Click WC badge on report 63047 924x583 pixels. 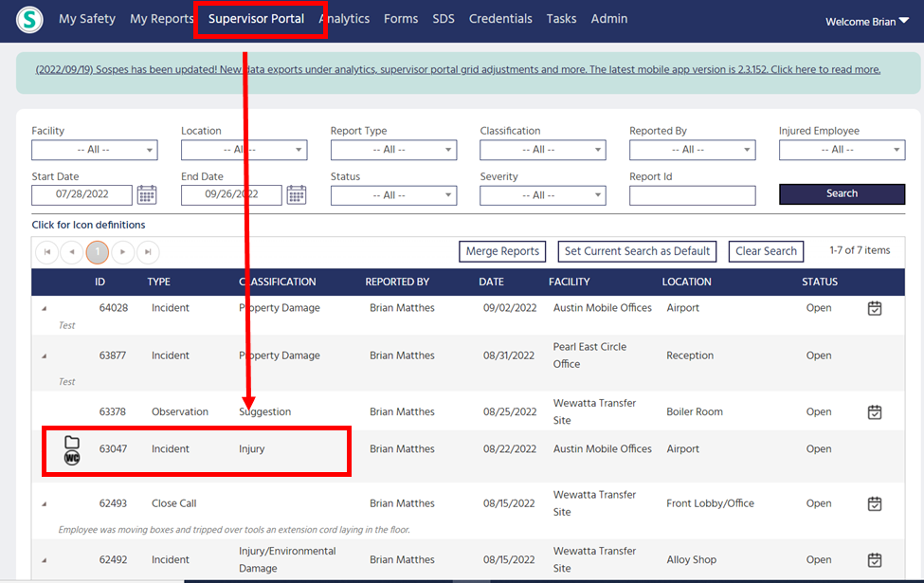click(x=72, y=458)
